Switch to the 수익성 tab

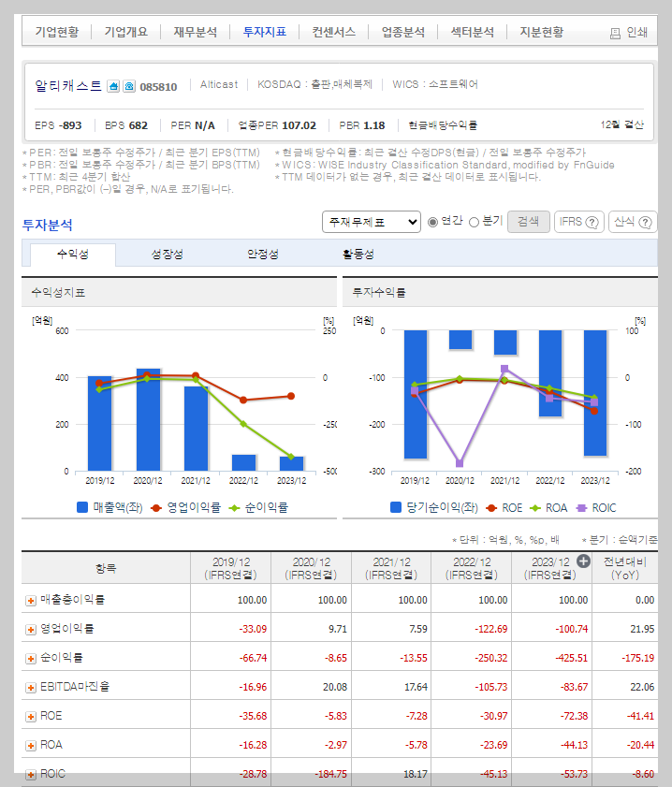pyautogui.click(x=73, y=255)
